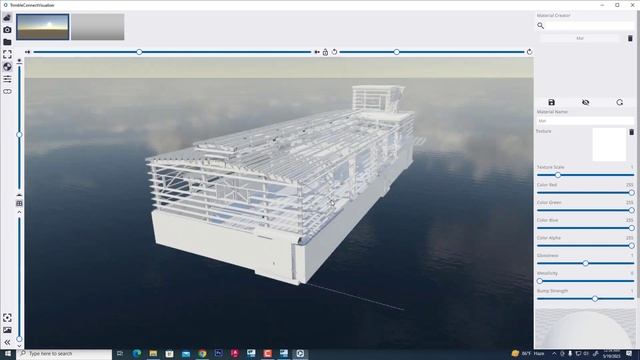Screen dimensions: 640x360
Task: Toggle material visibility with crossed-eye icon
Action: [585, 102]
